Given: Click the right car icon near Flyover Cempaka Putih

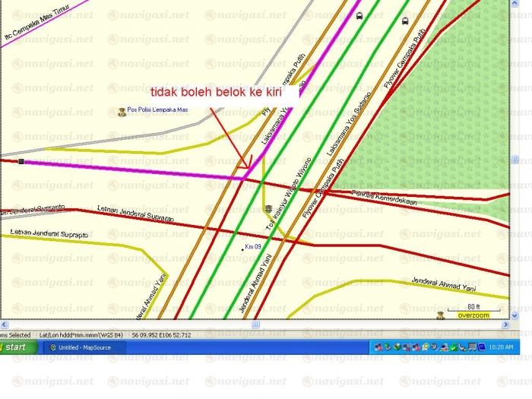Looking at the screenshot, I should (x=404, y=21).
